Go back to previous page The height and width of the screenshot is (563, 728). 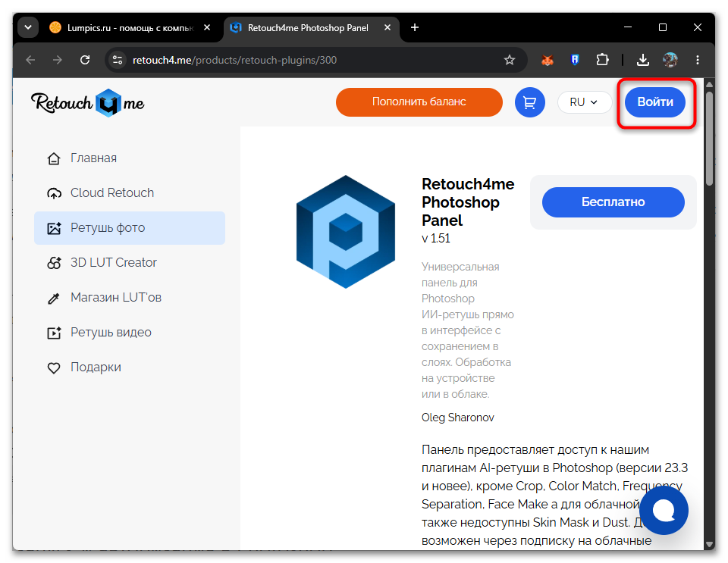pos(30,60)
